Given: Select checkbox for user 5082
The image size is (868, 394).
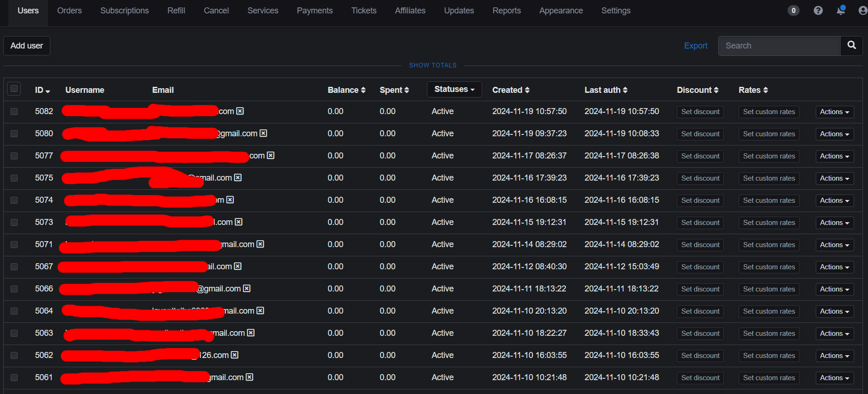Looking at the screenshot, I should click(x=14, y=111).
